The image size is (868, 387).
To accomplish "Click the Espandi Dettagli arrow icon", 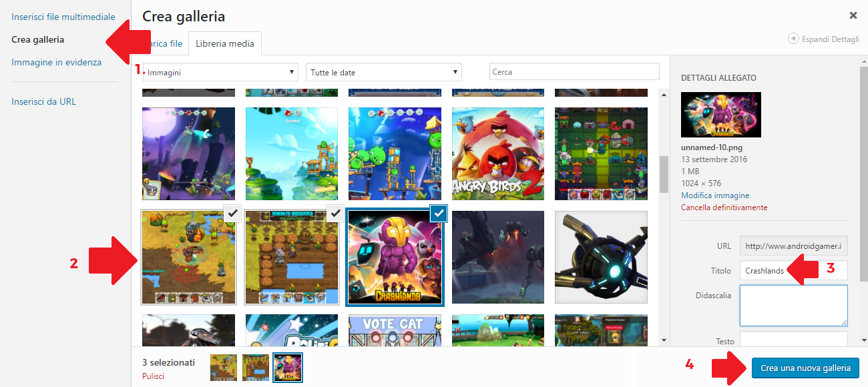I will (x=793, y=39).
